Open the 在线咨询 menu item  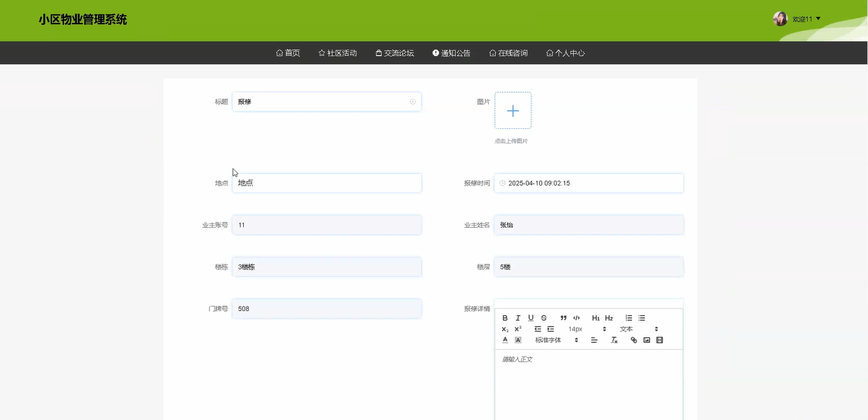509,53
